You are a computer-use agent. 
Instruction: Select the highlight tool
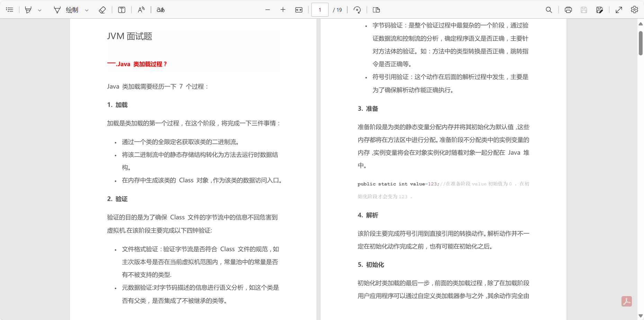(28, 10)
